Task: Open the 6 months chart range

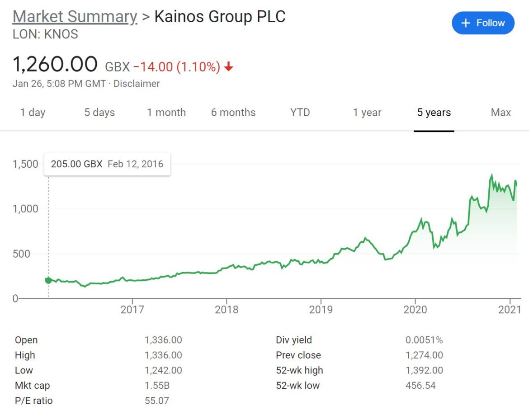Action: click(233, 113)
